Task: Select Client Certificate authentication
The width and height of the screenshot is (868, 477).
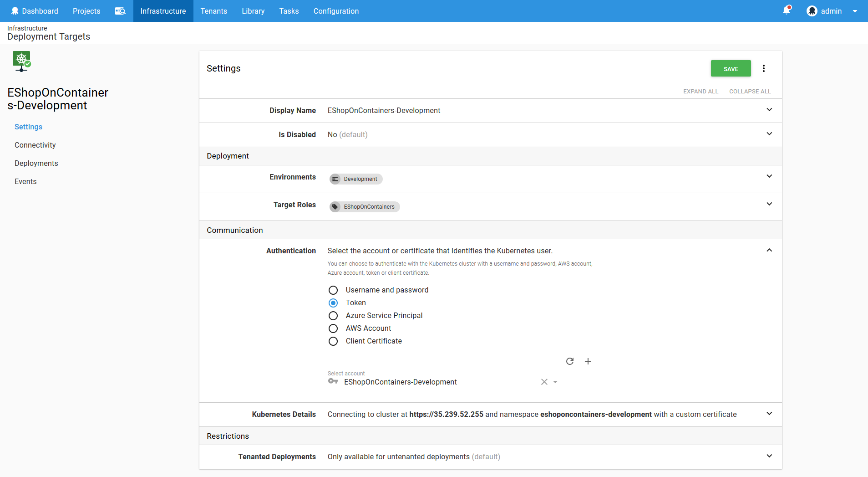Action: click(x=333, y=341)
